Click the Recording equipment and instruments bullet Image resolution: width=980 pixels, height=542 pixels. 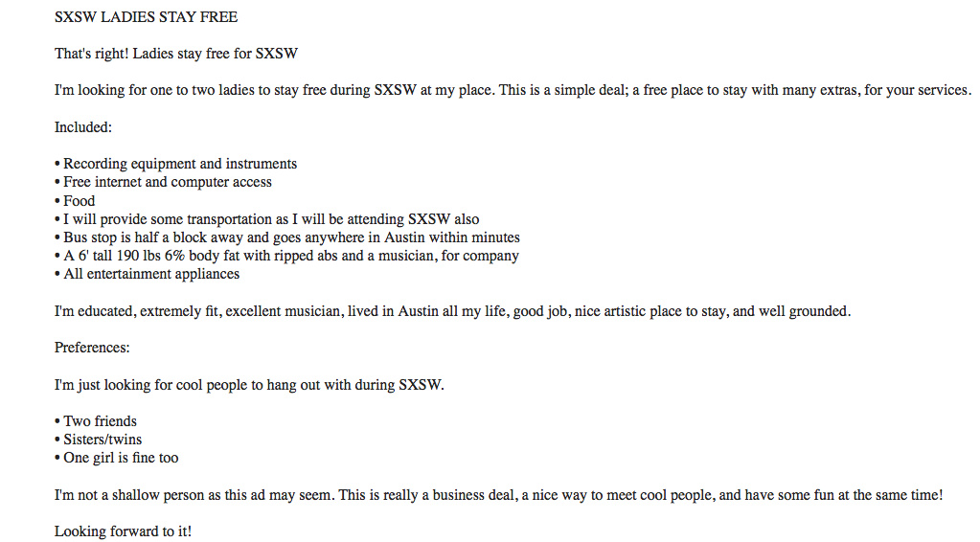click(175, 164)
